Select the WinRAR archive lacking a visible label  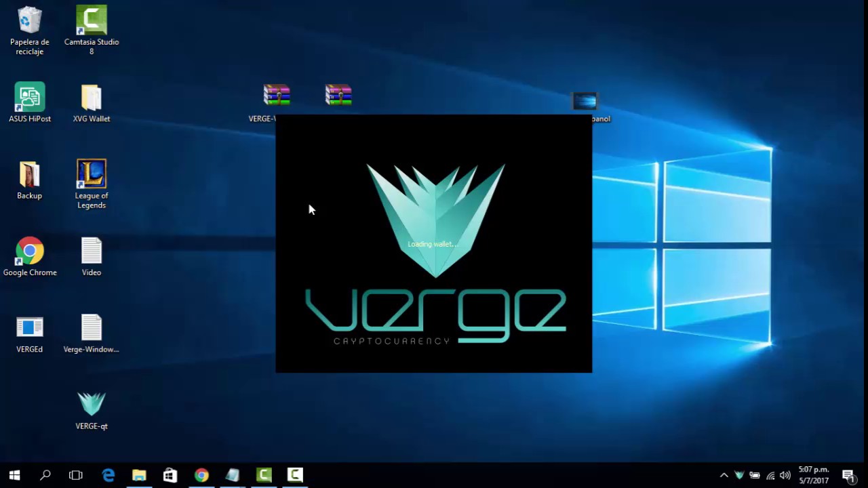pyautogui.click(x=338, y=95)
